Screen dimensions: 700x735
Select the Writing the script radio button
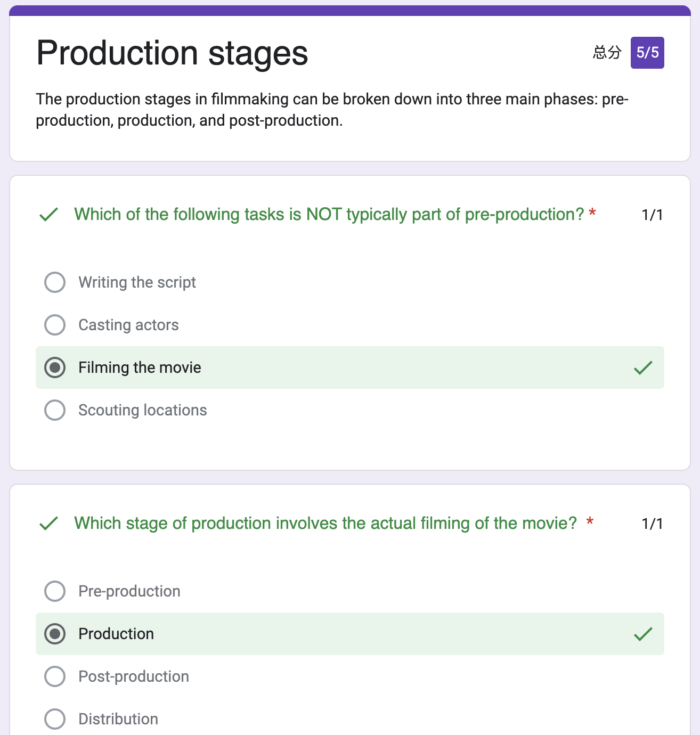[x=55, y=282]
